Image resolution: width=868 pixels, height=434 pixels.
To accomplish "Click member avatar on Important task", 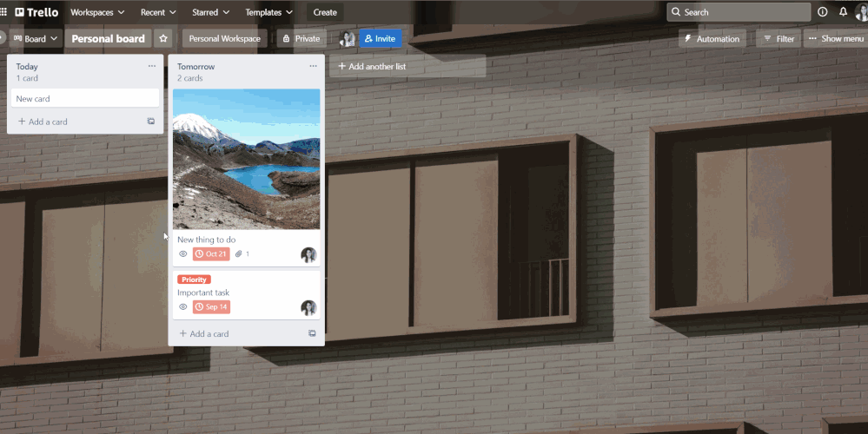I will point(308,308).
